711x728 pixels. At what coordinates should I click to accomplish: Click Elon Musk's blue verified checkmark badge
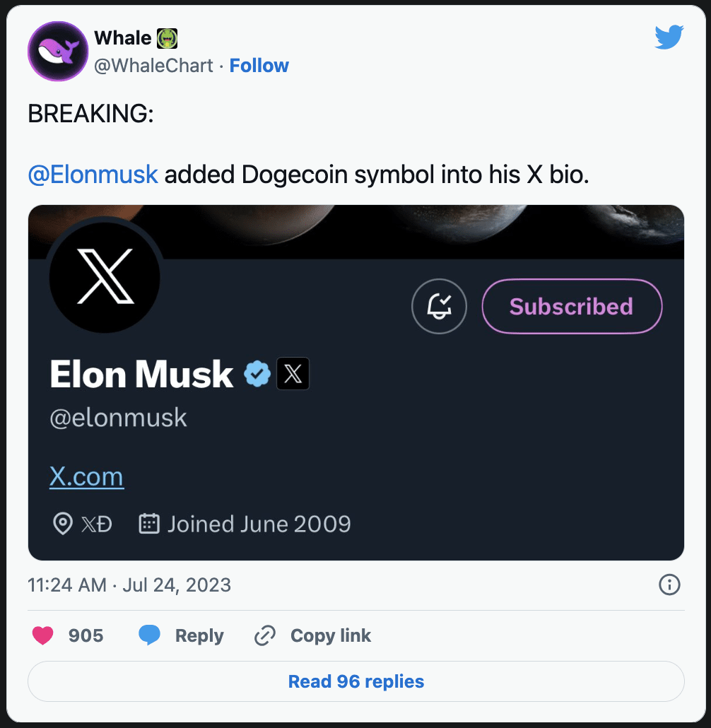pyautogui.click(x=257, y=375)
